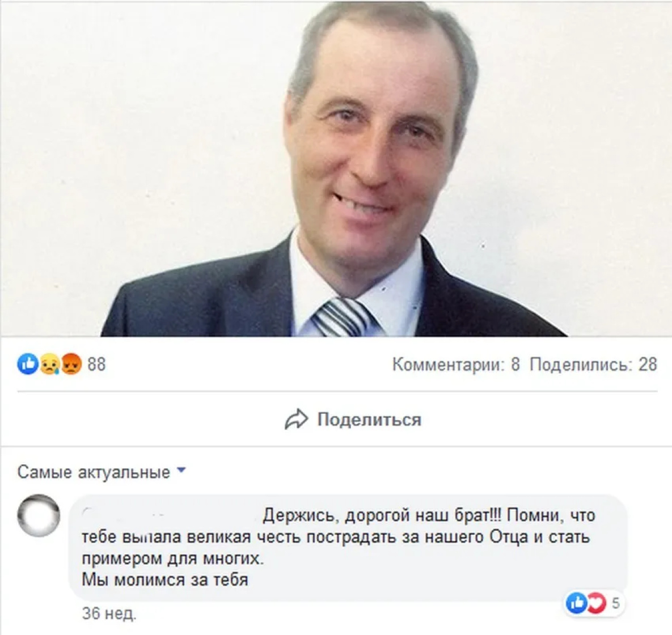Open the 36 нед. comment timestamp
This screenshot has width=672, height=635.
[109, 614]
